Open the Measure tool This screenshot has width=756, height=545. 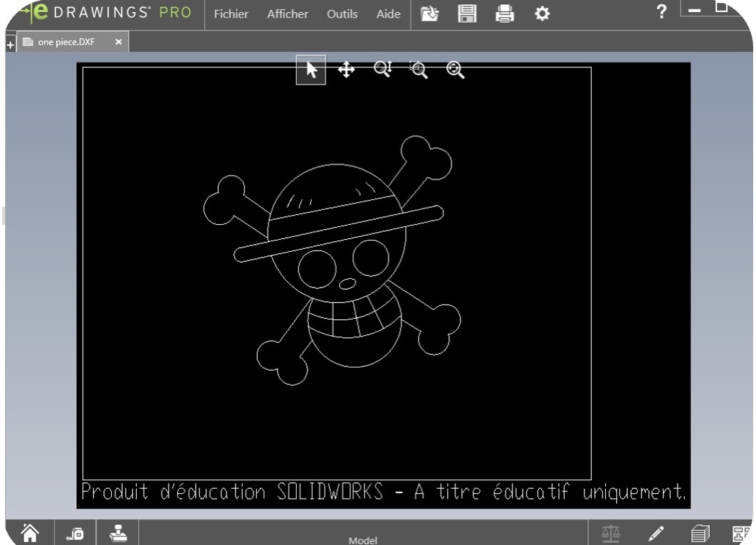coord(75,531)
